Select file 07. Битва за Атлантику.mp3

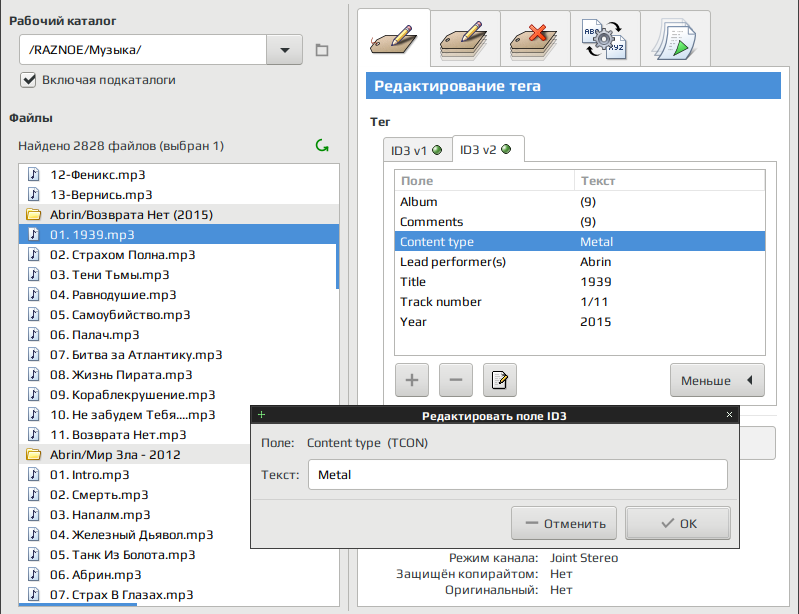[x=178, y=355]
